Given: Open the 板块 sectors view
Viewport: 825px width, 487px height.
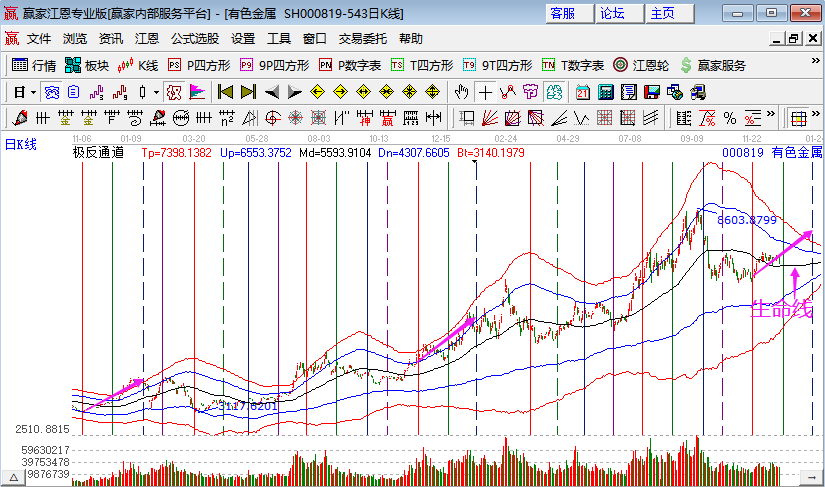Looking at the screenshot, I should click(87, 65).
